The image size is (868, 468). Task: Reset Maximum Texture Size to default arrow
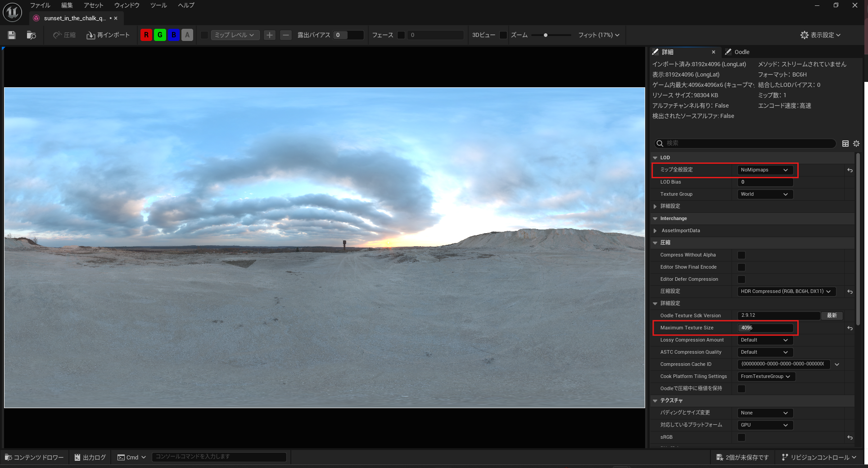tap(850, 328)
